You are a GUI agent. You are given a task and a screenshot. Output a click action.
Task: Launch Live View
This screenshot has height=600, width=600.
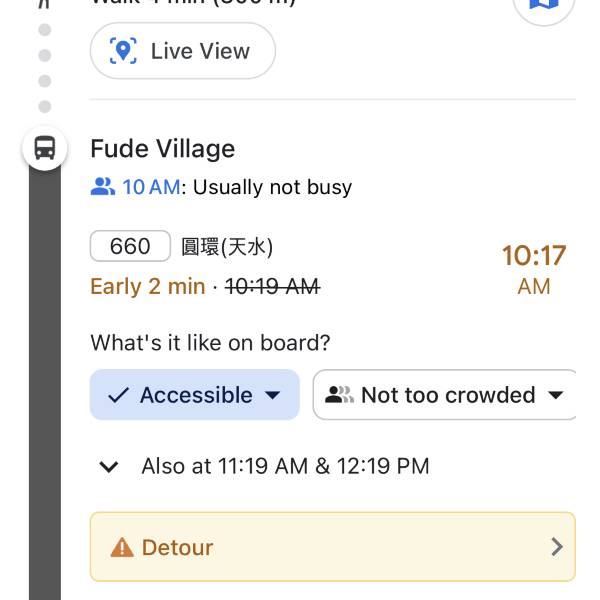[183, 51]
